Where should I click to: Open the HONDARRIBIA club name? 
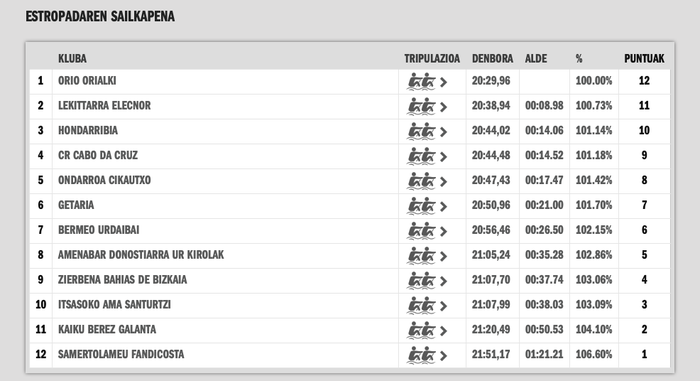tap(88, 130)
